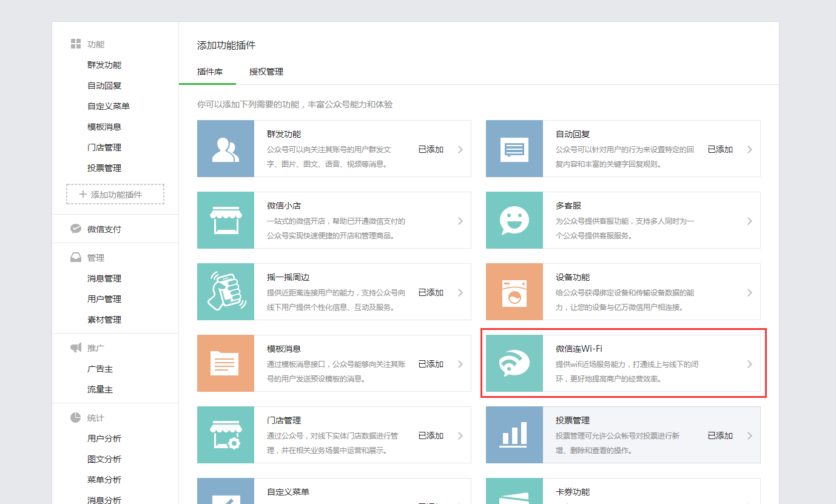The image size is (836, 504).
Task: Click the 功能 grid icon in sidebar
Action: [x=76, y=44]
